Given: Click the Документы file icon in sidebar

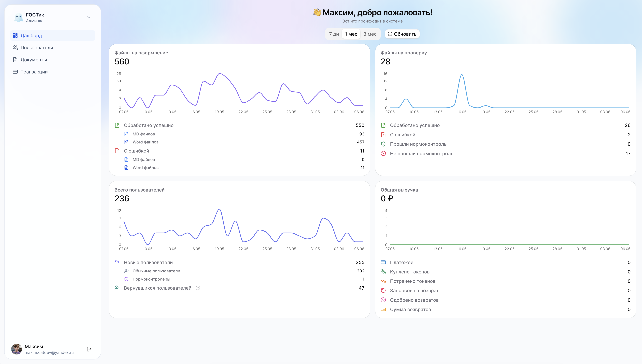Looking at the screenshot, I should tap(15, 60).
